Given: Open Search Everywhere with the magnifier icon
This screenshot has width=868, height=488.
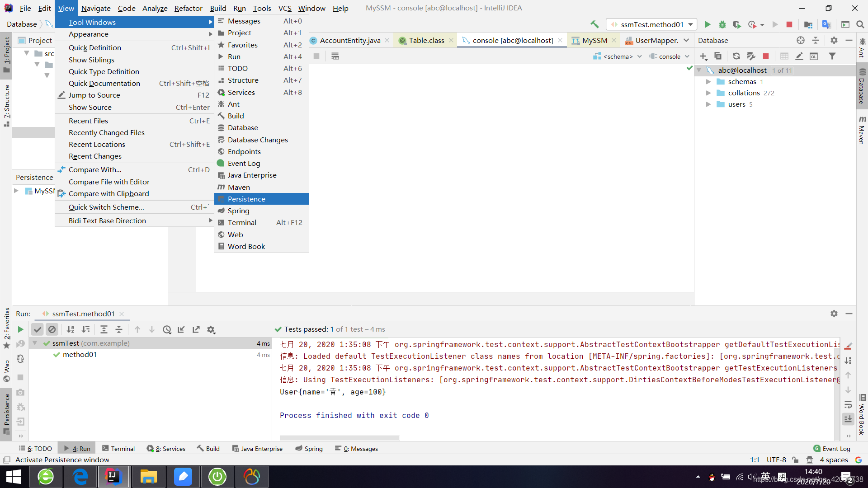Looking at the screenshot, I should 860,24.
